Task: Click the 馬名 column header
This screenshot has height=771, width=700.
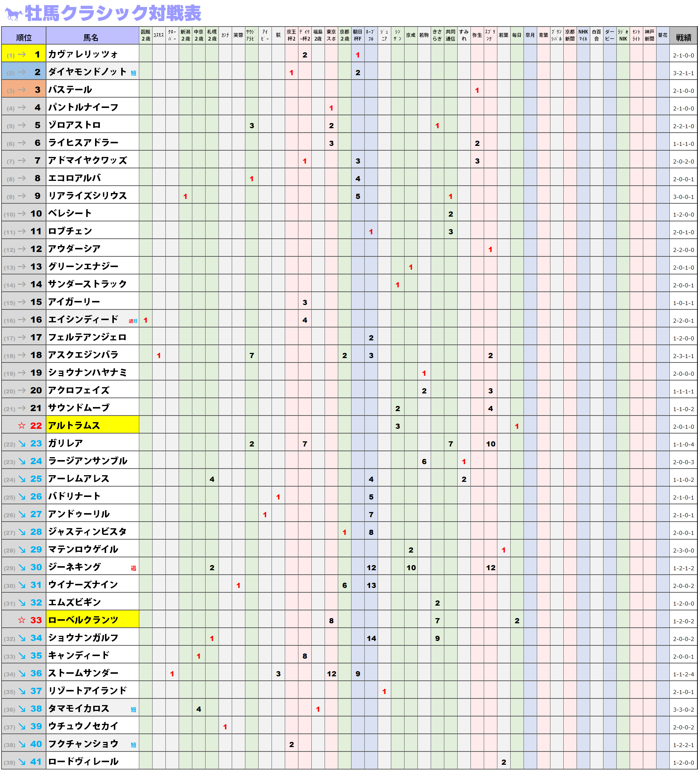Action: click(92, 36)
